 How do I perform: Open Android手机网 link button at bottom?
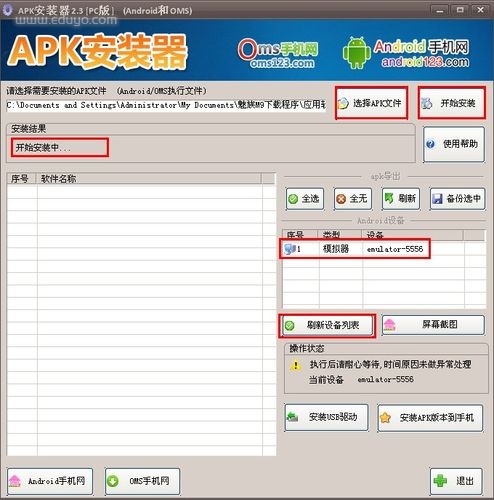pos(50,481)
